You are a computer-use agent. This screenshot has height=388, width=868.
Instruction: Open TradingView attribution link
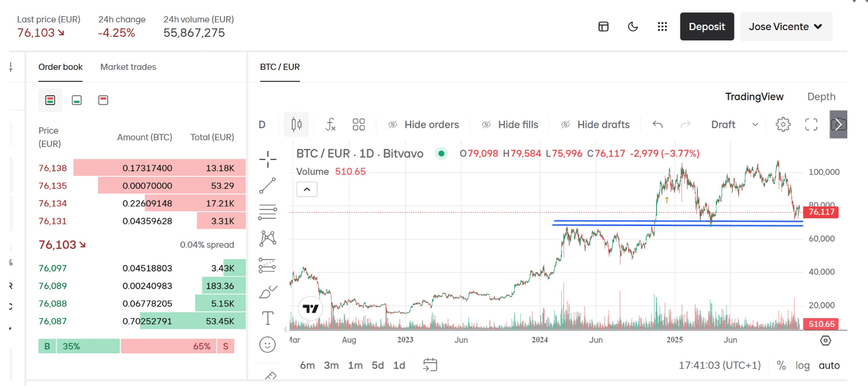[310, 308]
